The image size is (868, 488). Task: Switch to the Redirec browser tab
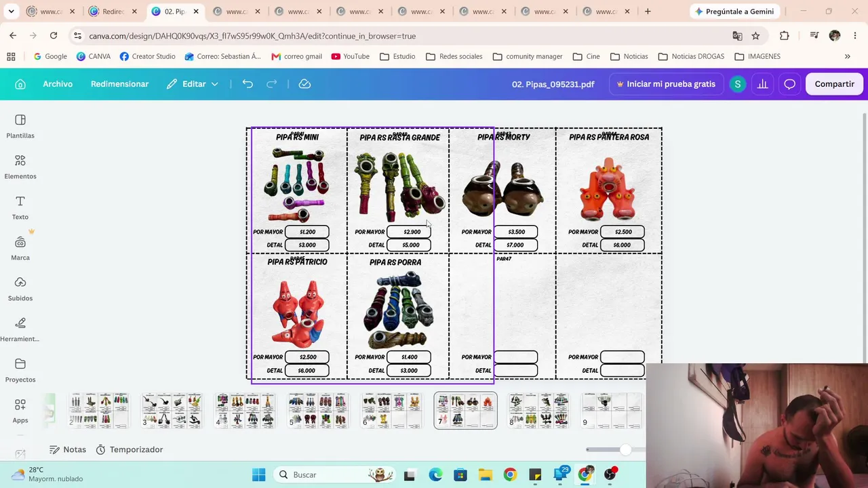coord(113,12)
